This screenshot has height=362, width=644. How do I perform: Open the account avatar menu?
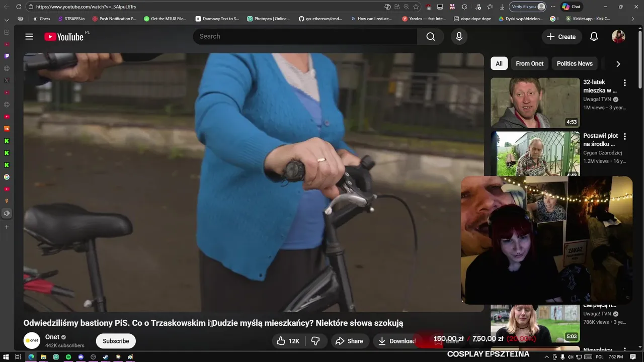tap(618, 37)
